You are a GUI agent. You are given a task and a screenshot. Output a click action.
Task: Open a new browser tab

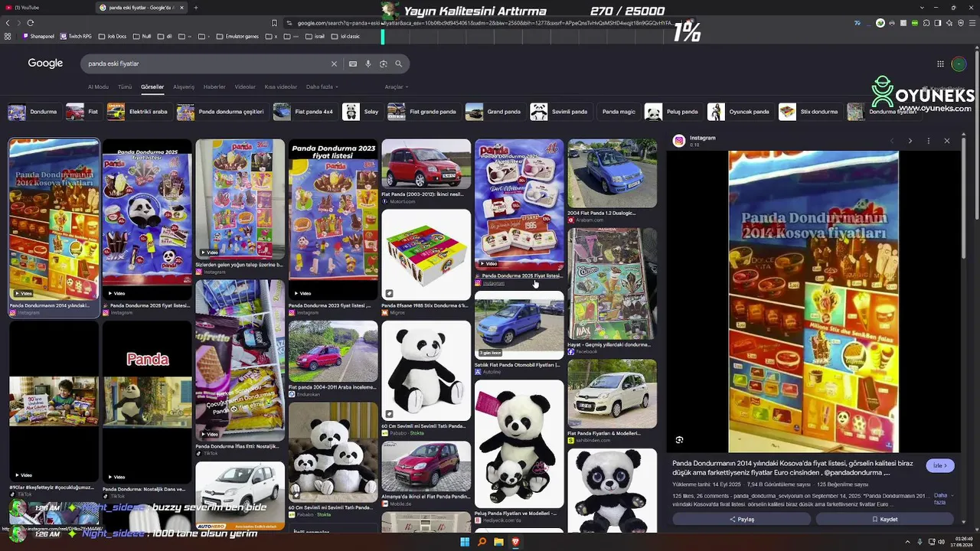point(196,8)
